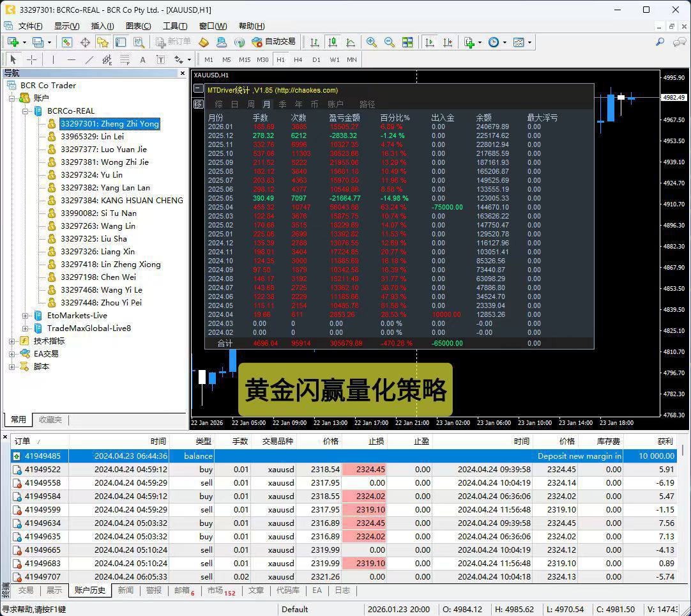Open search magnifier at toolbar right
This screenshot has width=691, height=616.
[660, 42]
